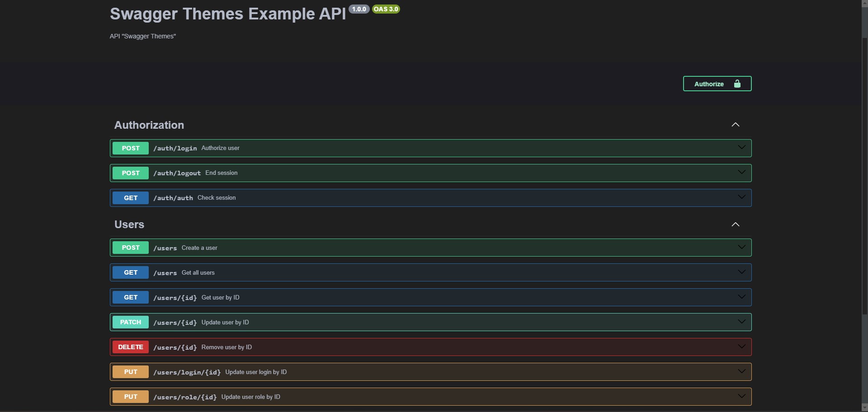Click the 'Create a user' description
868x412 pixels.
point(199,248)
